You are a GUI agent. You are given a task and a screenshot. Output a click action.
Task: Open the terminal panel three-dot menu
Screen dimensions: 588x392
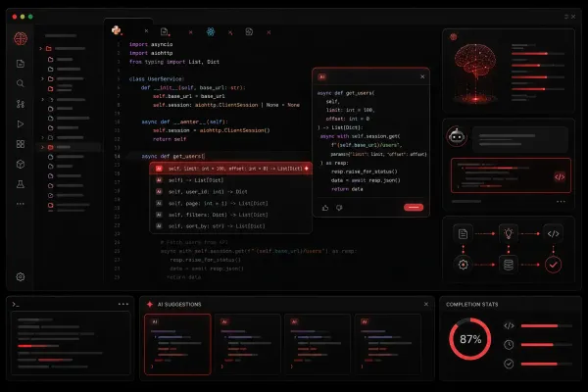123,304
